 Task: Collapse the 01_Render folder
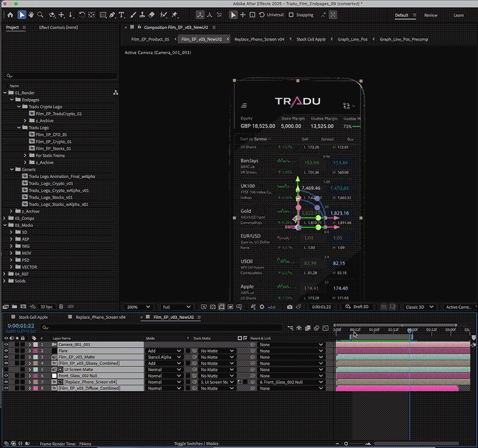(x=5, y=93)
